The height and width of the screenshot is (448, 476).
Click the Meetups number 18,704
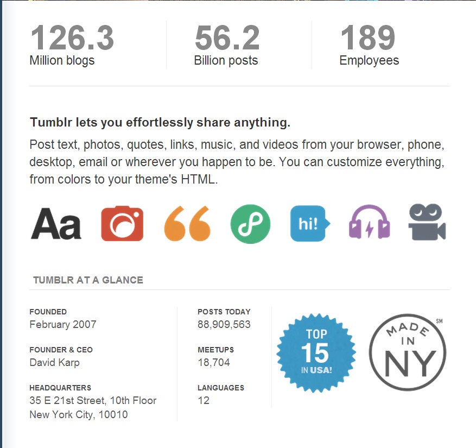[214, 362]
